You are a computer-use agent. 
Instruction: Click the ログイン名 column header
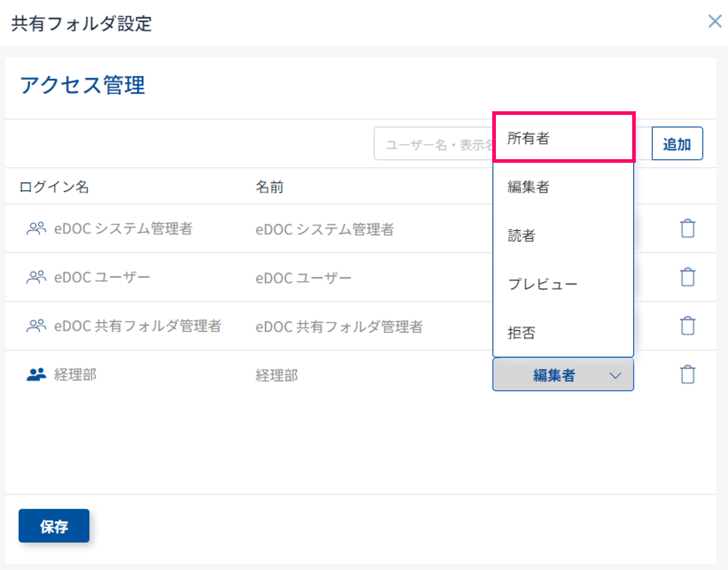pos(54,186)
